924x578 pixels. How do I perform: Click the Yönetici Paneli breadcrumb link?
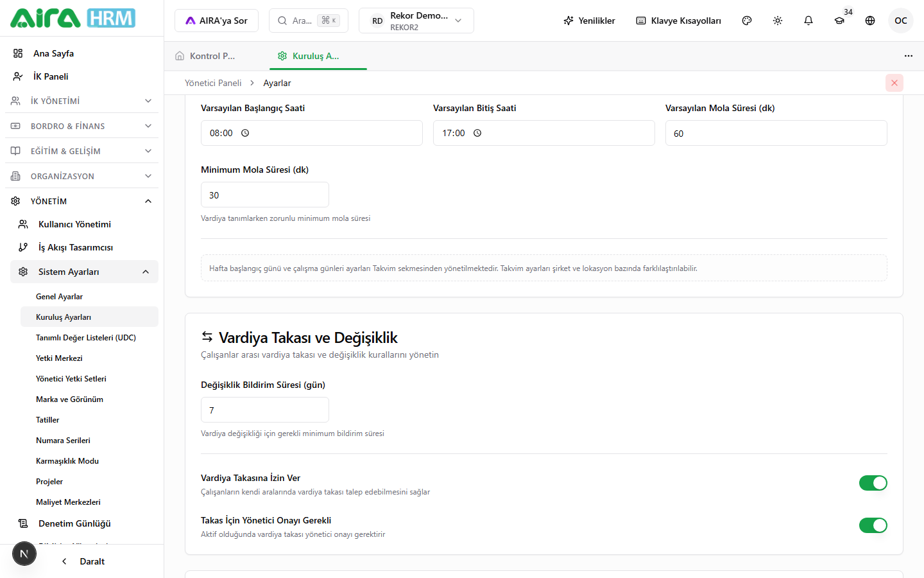[x=213, y=83]
